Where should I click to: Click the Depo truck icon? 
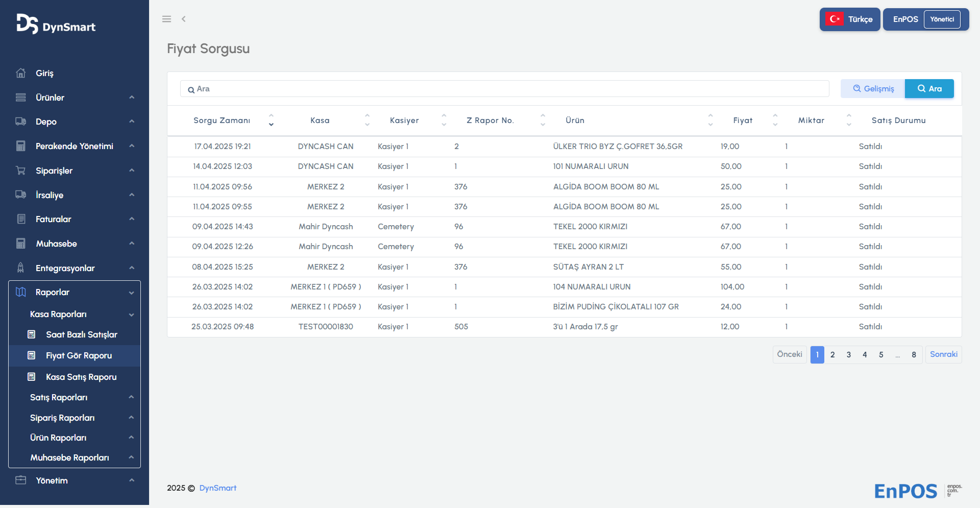(21, 122)
